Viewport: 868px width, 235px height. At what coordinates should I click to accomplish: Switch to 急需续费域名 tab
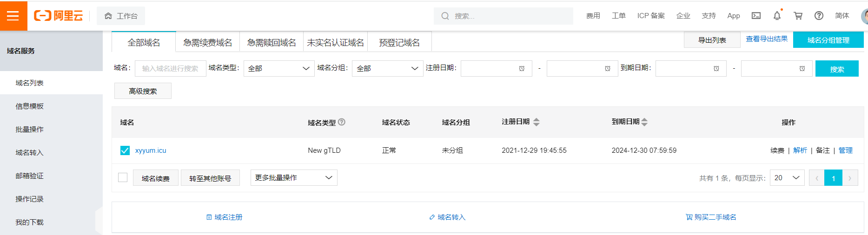(x=208, y=42)
